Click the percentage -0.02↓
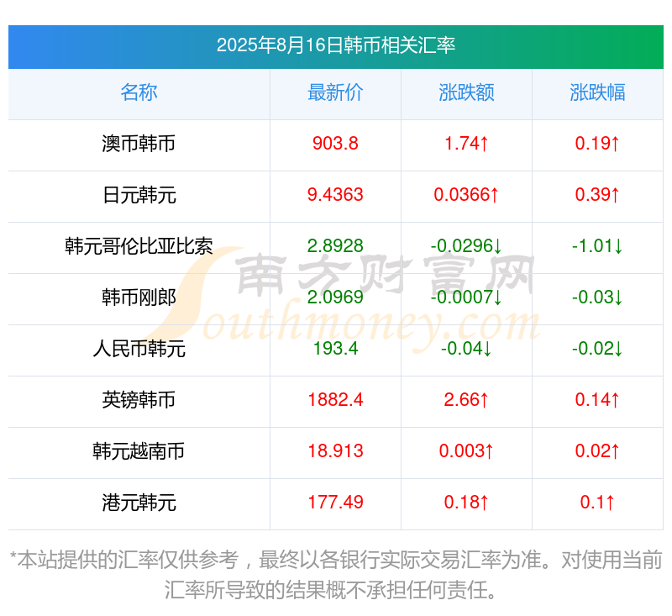This screenshot has width=672, height=616. (x=597, y=349)
